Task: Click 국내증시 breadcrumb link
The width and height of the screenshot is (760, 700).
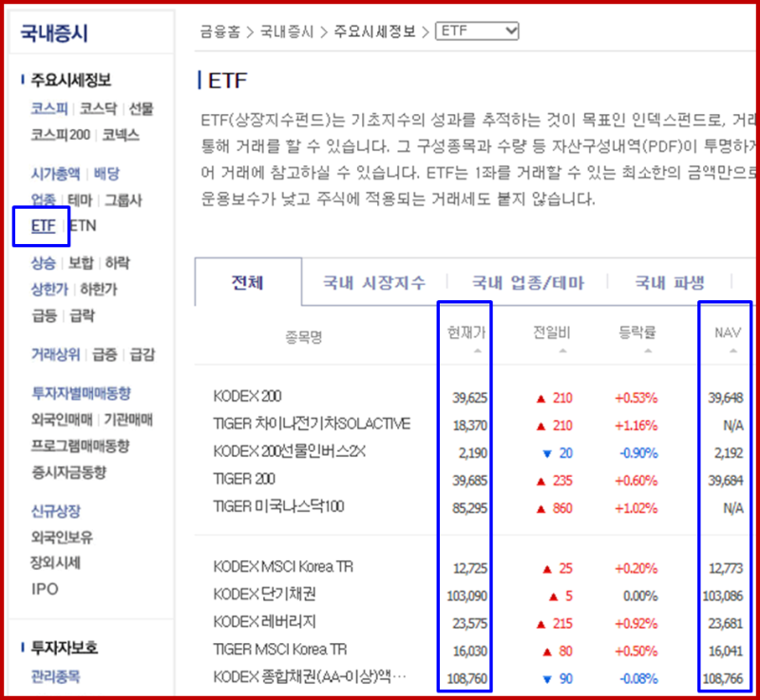Action: point(287,32)
